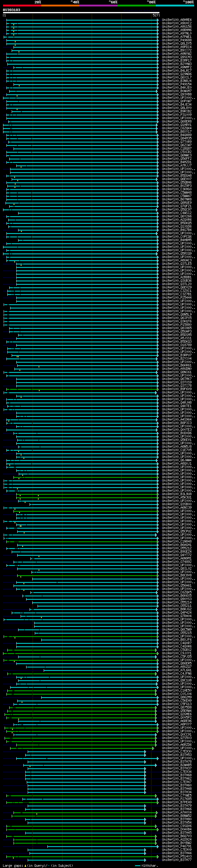Select hit label UniRef100_C9JXY1
The height and width of the screenshot is (868, 197).
click(x=177, y=653)
